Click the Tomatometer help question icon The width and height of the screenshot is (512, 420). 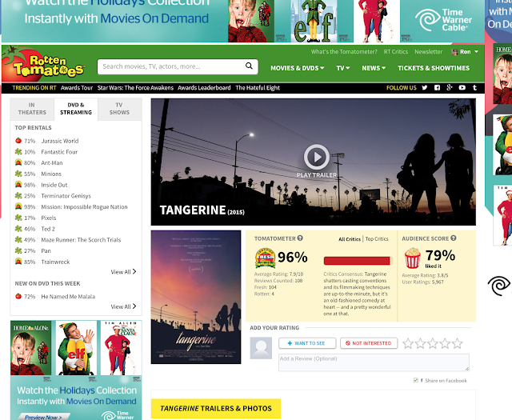pyautogui.click(x=300, y=238)
